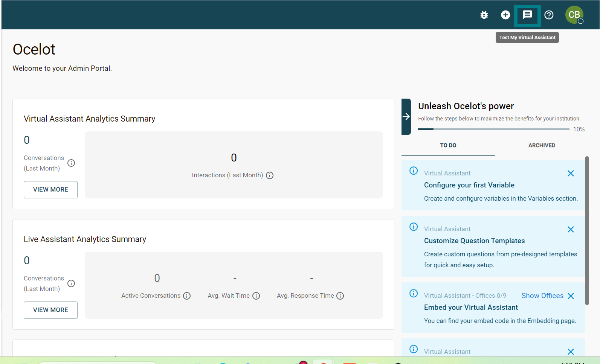This screenshot has width=600, height=364.
Task: Open Configure your first Variable task
Action: pos(469,185)
